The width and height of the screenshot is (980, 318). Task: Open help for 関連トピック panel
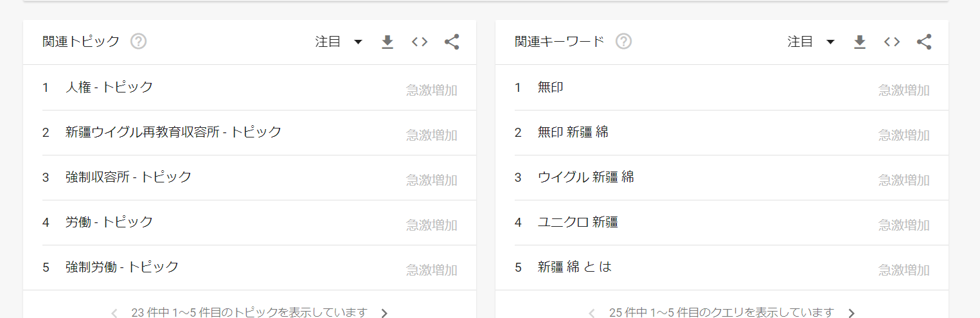(x=139, y=42)
